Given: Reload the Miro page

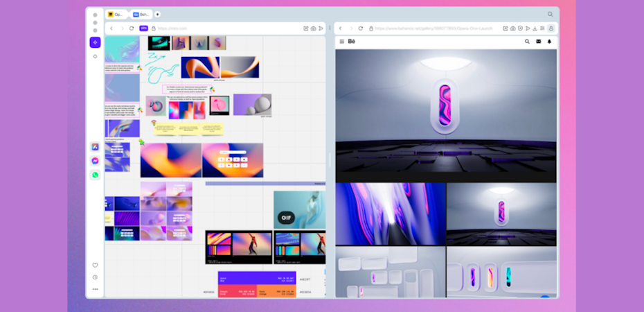Looking at the screenshot, I should click(132, 28).
